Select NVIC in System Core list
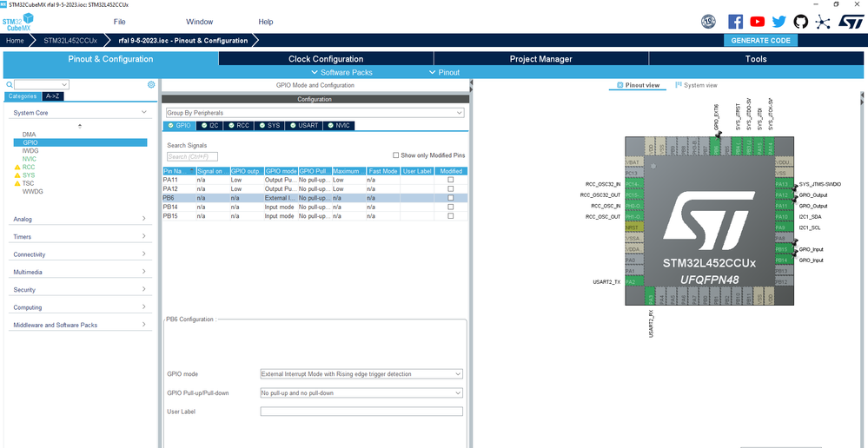This screenshot has height=448, width=868. tap(30, 159)
